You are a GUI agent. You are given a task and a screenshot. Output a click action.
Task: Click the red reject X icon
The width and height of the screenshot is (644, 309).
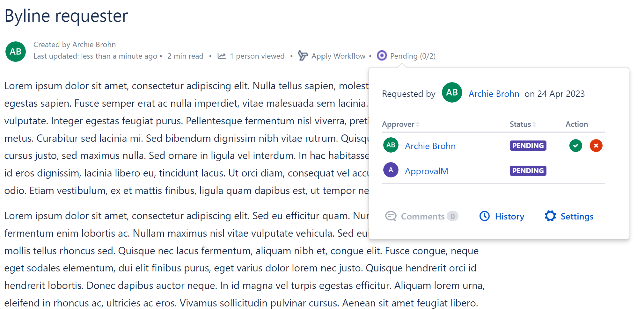596,146
